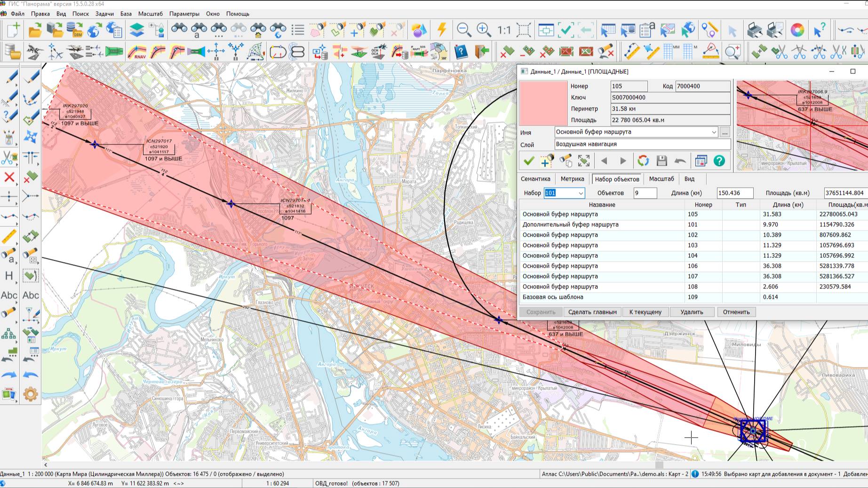
Task: Click the lightning bolt toolbar icon
Action: pos(441,30)
